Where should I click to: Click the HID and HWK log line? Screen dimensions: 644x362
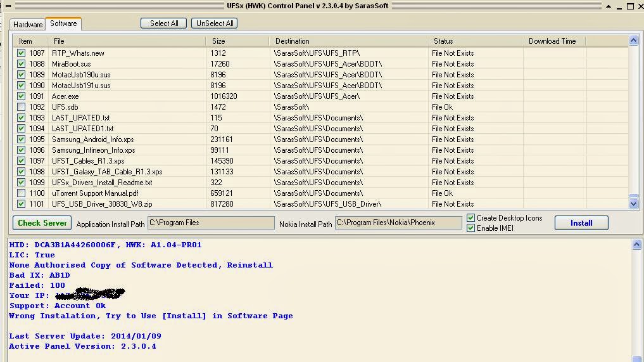coord(105,245)
